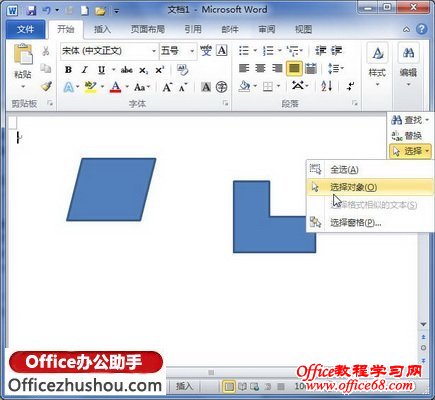Click the previous page double arrow icon
The height and width of the screenshot is (400, 435).
(423, 337)
